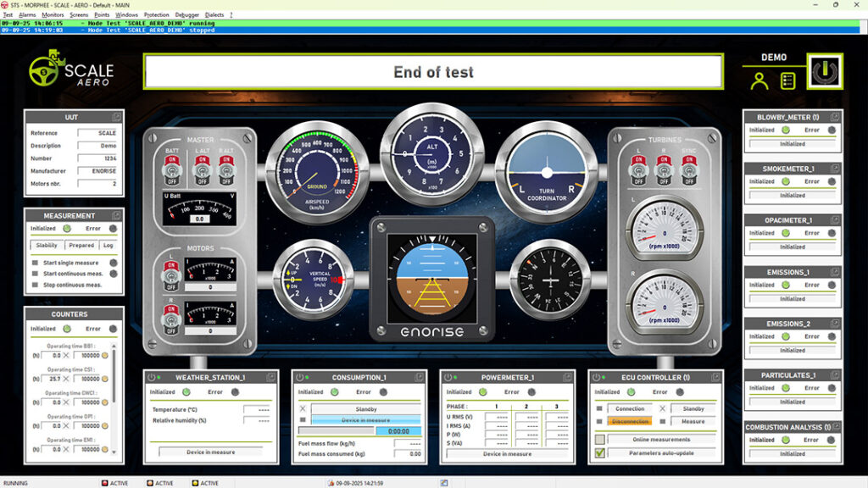The image size is (868, 488).
Task: Open the user profile icon under DEMO
Action: pos(759,80)
